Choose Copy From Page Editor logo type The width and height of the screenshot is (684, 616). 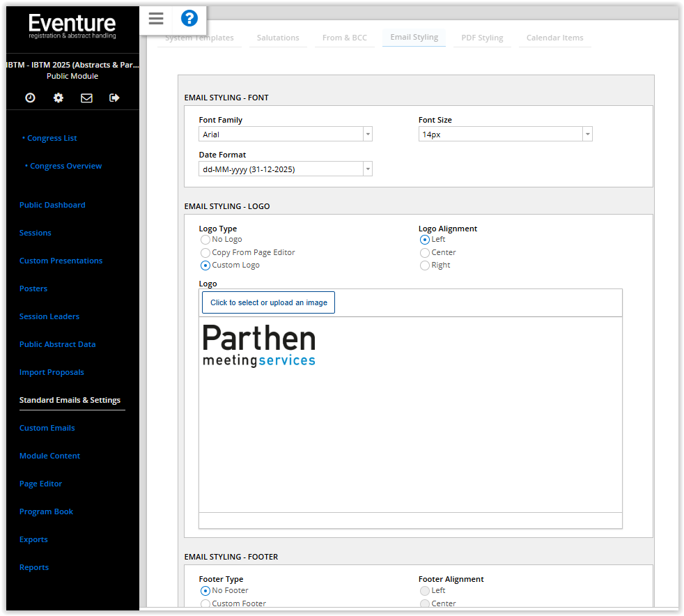[x=205, y=252]
